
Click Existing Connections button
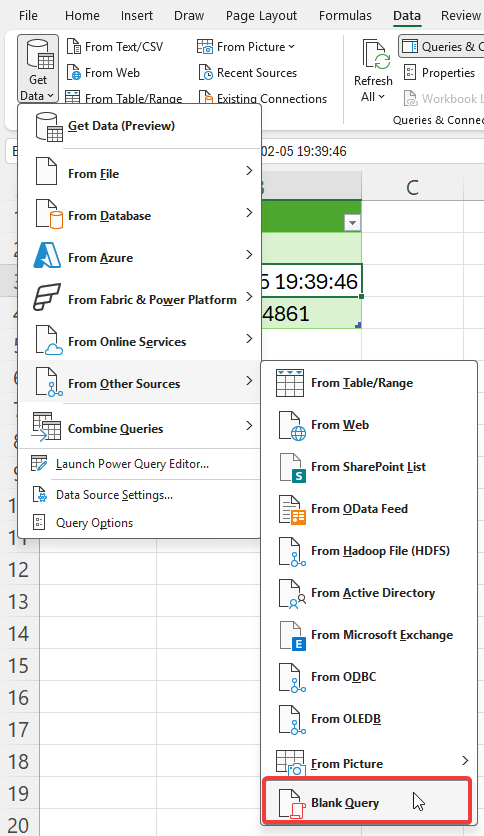pyautogui.click(x=263, y=98)
